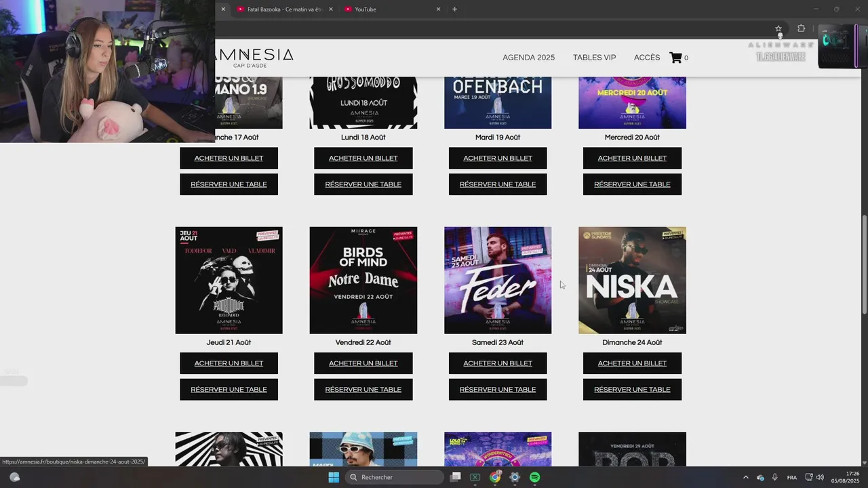
Task: Buy a ticket for Vendredi 22 Août
Action: [363, 363]
